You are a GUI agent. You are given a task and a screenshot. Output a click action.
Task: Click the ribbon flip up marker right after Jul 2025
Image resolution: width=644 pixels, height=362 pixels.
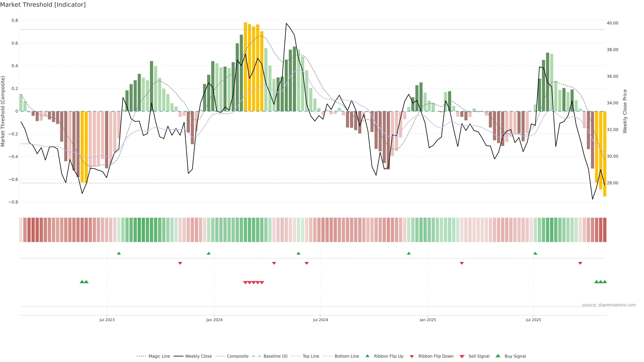pyautogui.click(x=535, y=253)
